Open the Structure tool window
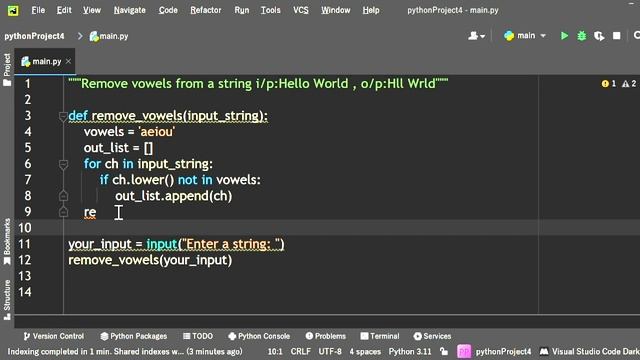This screenshot has width=640, height=360. pyautogui.click(x=7, y=300)
